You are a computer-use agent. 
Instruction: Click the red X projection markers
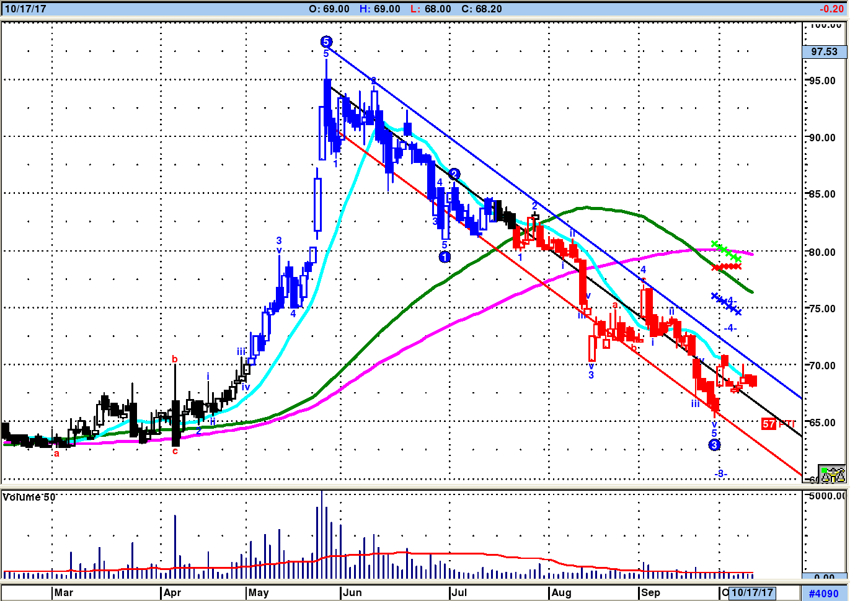click(x=727, y=267)
